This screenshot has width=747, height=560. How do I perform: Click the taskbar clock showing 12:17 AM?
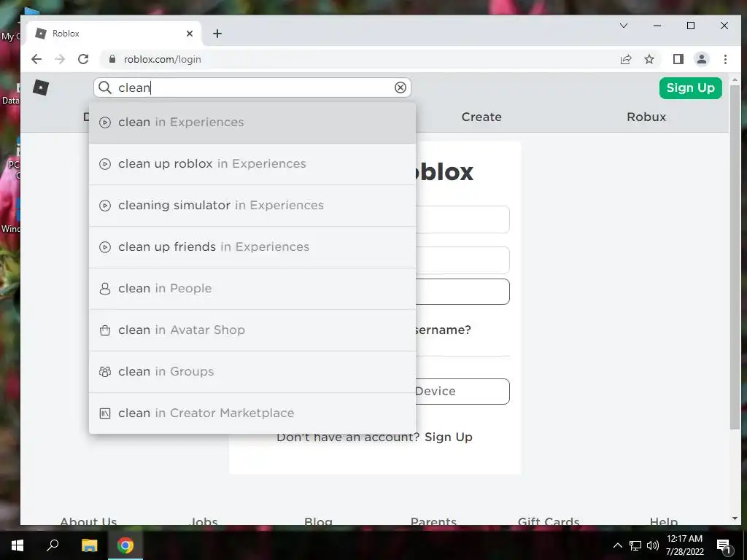684,545
